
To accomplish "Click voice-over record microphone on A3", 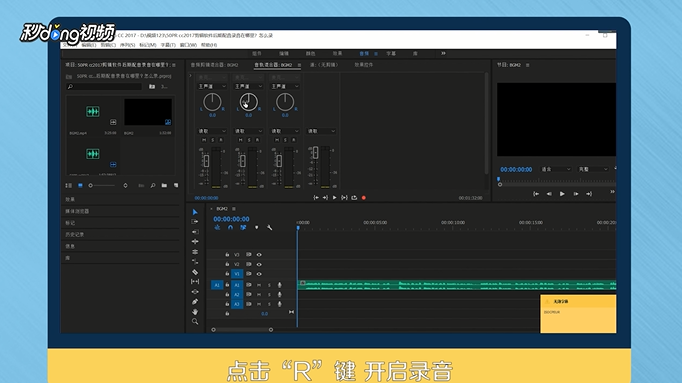I will pyautogui.click(x=280, y=304).
